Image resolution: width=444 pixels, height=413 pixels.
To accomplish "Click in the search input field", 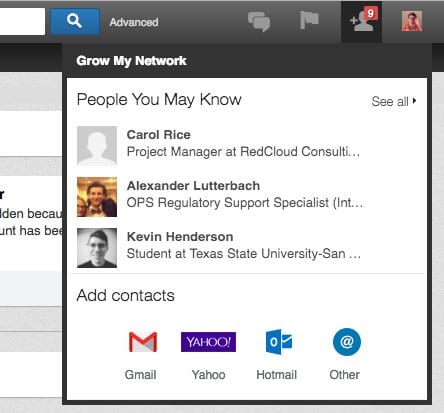I will tap(22, 22).
